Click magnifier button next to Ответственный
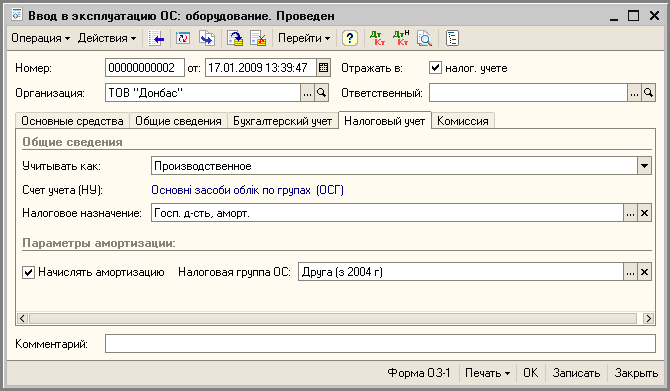This screenshot has height=391, width=670. 649,93
